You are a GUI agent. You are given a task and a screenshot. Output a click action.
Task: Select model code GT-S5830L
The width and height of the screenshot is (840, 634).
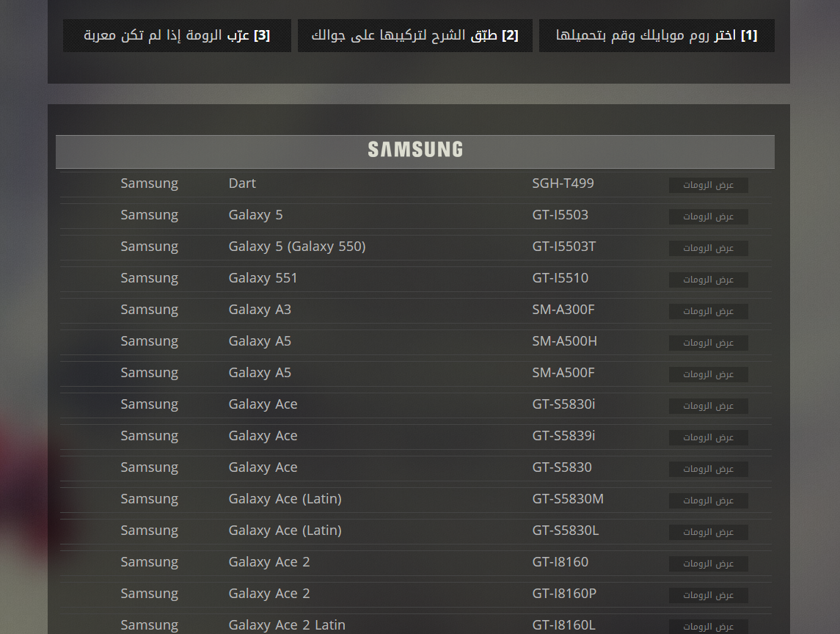pos(565,531)
